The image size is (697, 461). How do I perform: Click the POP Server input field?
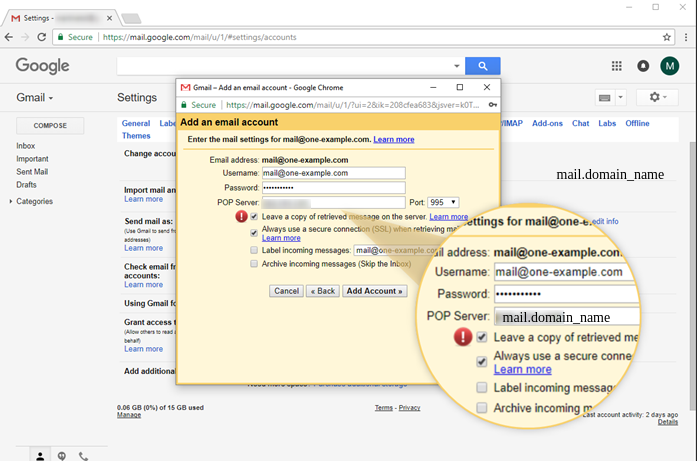(x=333, y=203)
